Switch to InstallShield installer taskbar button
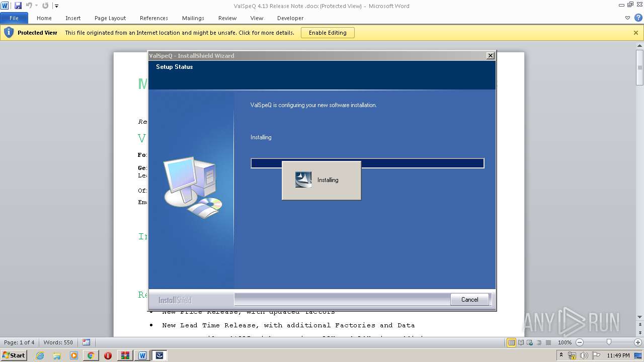 (x=160, y=355)
